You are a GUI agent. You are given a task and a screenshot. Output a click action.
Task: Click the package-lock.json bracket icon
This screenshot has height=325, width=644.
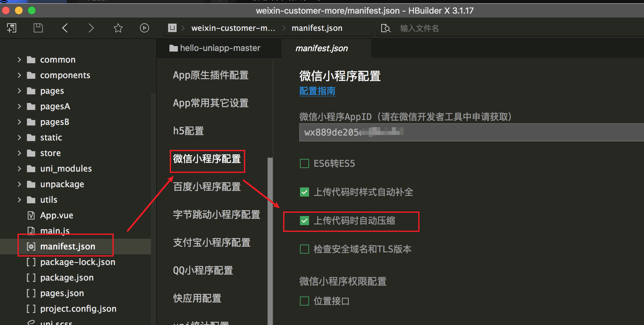(x=31, y=262)
